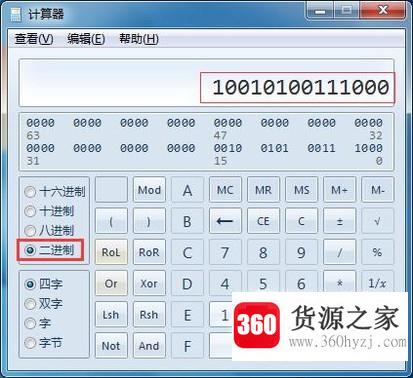Select the 十六进制 radio button
Screen dimensions: 413x378
point(55,192)
